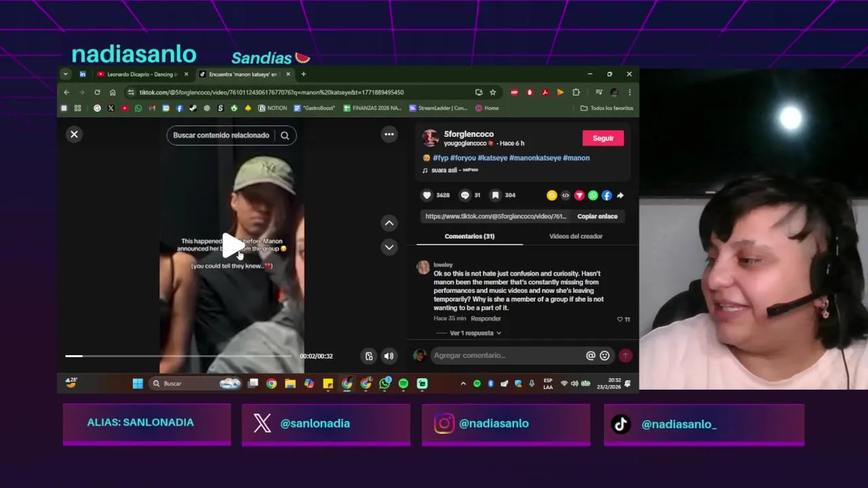Toggle the autoscroll icon next to volume
Screen dimensions: 868x488
click(x=369, y=356)
